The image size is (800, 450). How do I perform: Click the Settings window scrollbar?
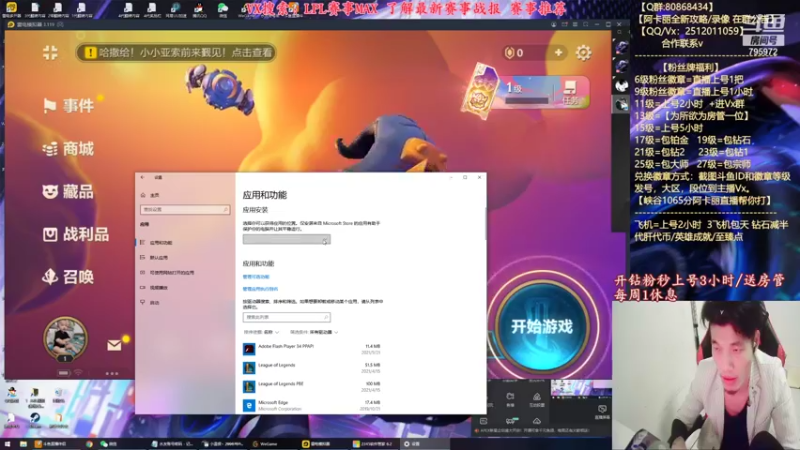click(484, 223)
